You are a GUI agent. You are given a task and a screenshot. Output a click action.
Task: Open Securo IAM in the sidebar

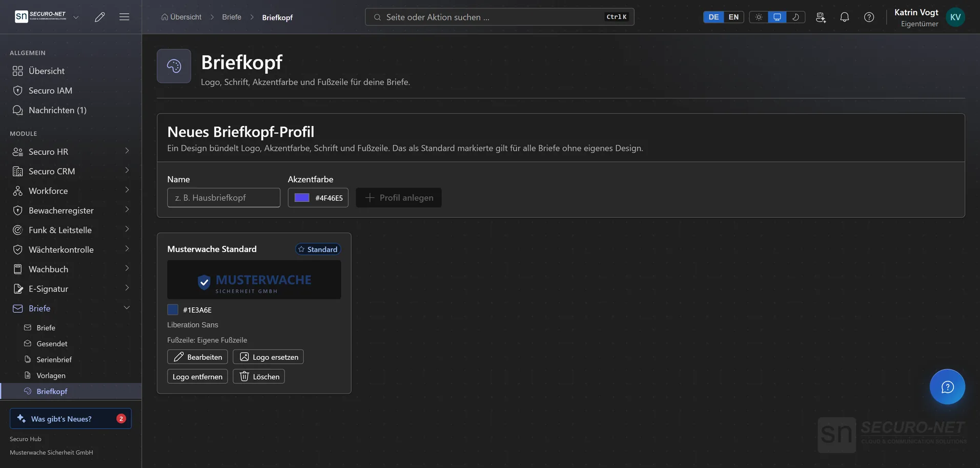pyautogui.click(x=71, y=91)
